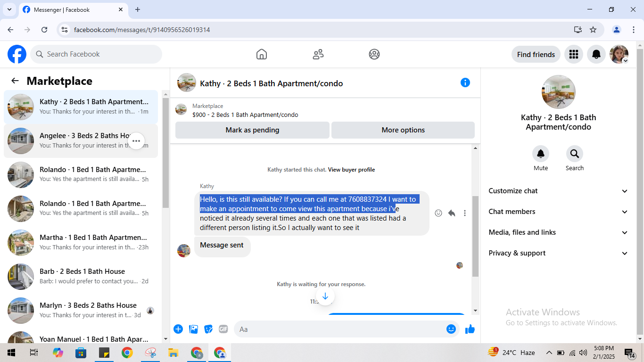Click More options button
The height and width of the screenshot is (362, 644).
click(403, 130)
